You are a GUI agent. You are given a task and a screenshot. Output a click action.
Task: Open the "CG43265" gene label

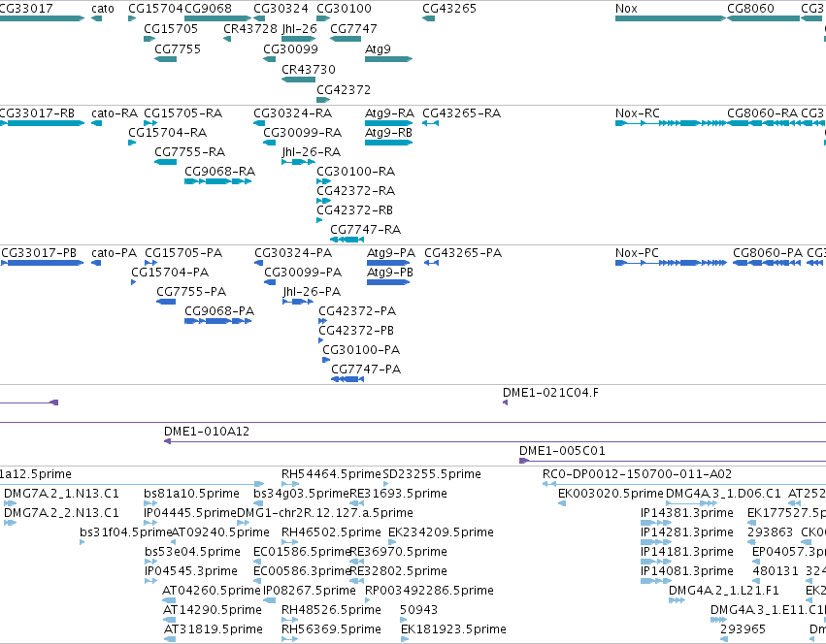pyautogui.click(x=449, y=9)
